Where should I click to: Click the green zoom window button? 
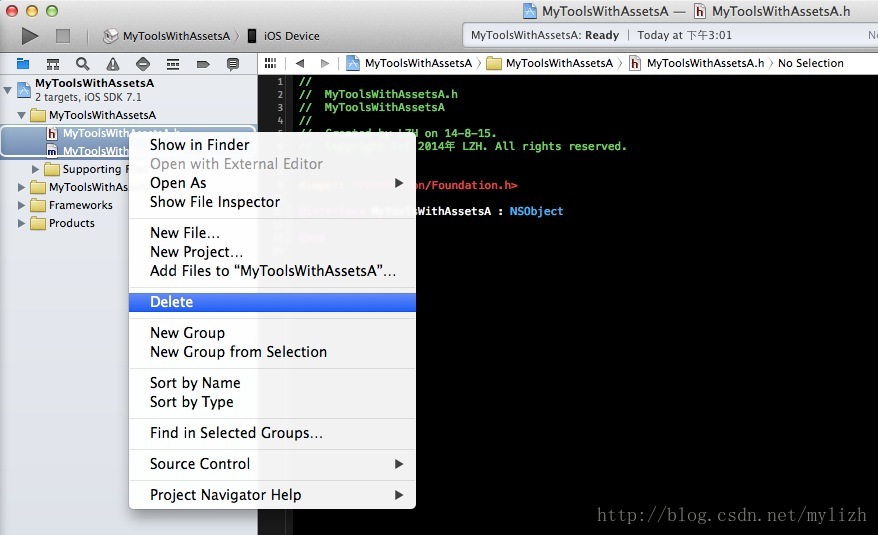pyautogui.click(x=52, y=11)
